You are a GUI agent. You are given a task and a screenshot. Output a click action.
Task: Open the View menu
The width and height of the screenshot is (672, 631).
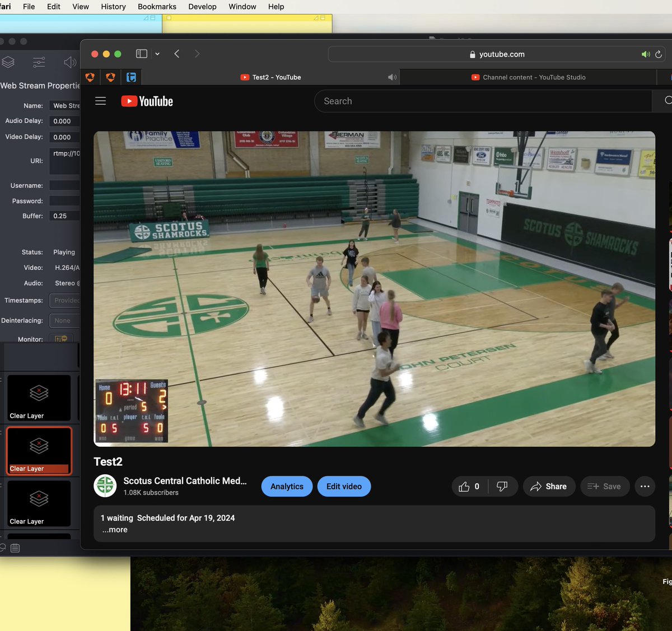81,7
